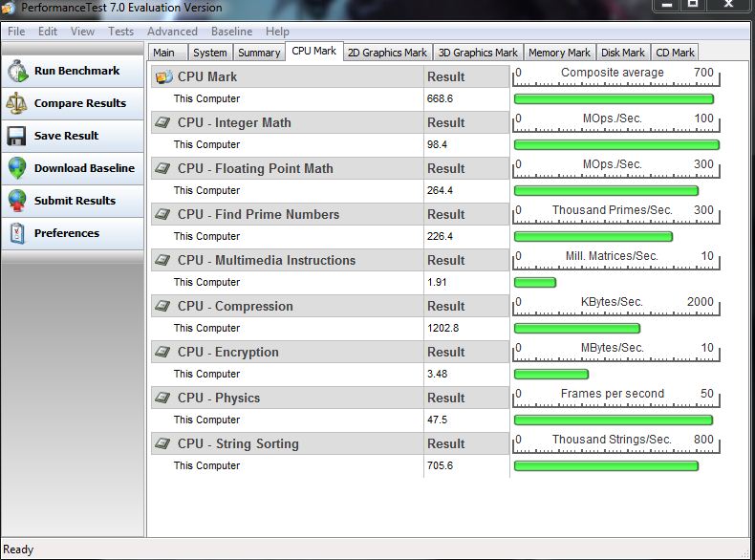Image resolution: width=755 pixels, height=560 pixels.
Task: Click the Floating Point Math green result bar
Action: [x=606, y=191]
